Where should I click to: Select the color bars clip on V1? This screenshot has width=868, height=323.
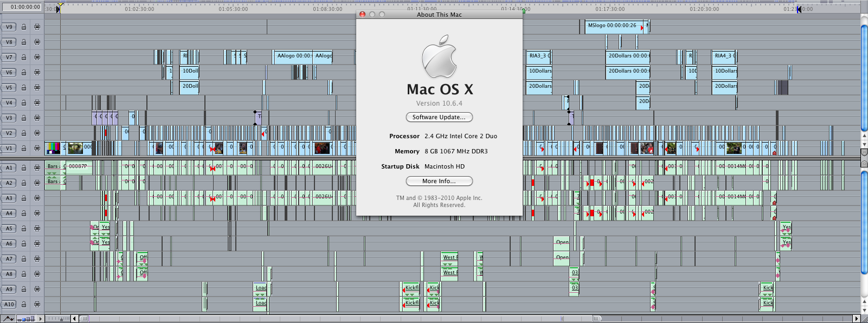[53, 147]
